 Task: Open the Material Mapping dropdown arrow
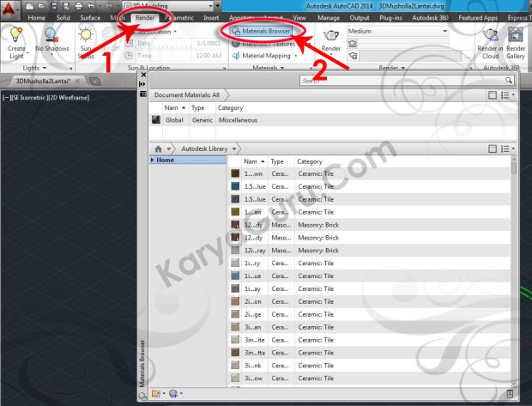pyautogui.click(x=296, y=56)
